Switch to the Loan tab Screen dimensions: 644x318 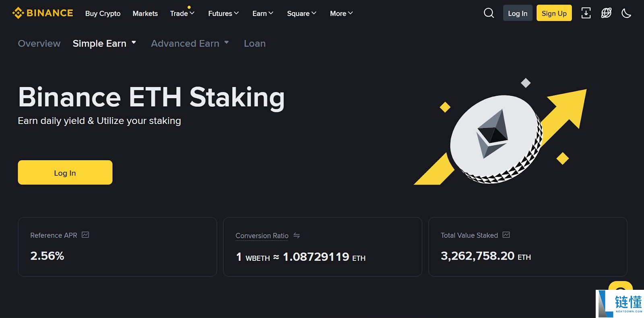[255, 43]
